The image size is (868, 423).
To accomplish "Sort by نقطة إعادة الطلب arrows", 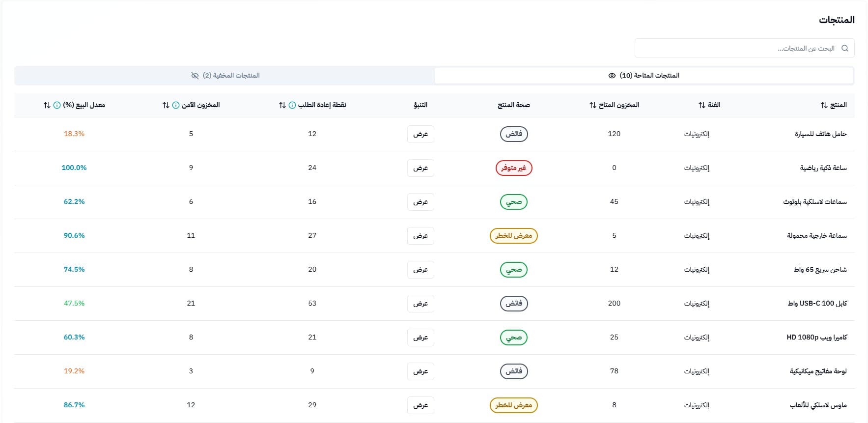I will 282,105.
